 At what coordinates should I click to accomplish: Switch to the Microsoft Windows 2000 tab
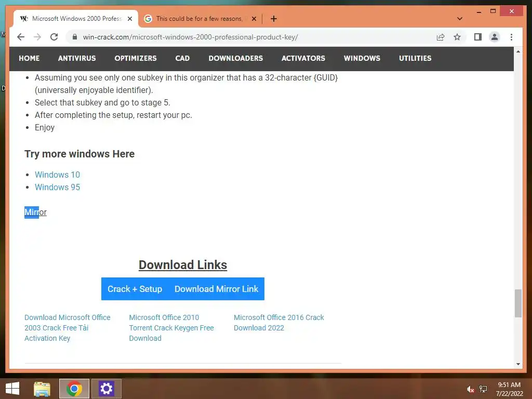76,19
